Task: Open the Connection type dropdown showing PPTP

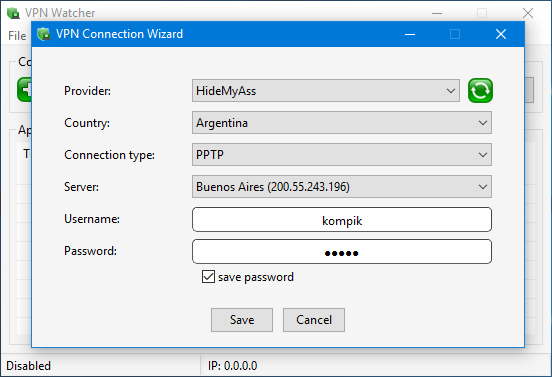Action: click(x=342, y=155)
